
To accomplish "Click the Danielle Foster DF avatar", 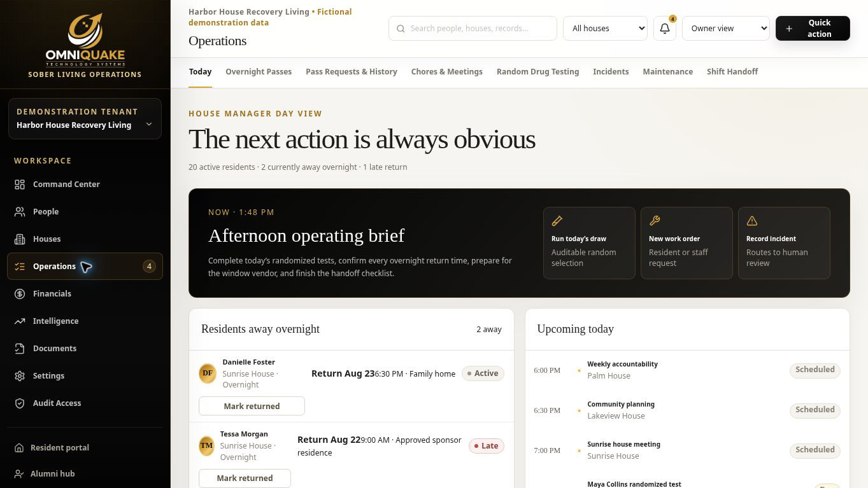I will [x=208, y=373].
